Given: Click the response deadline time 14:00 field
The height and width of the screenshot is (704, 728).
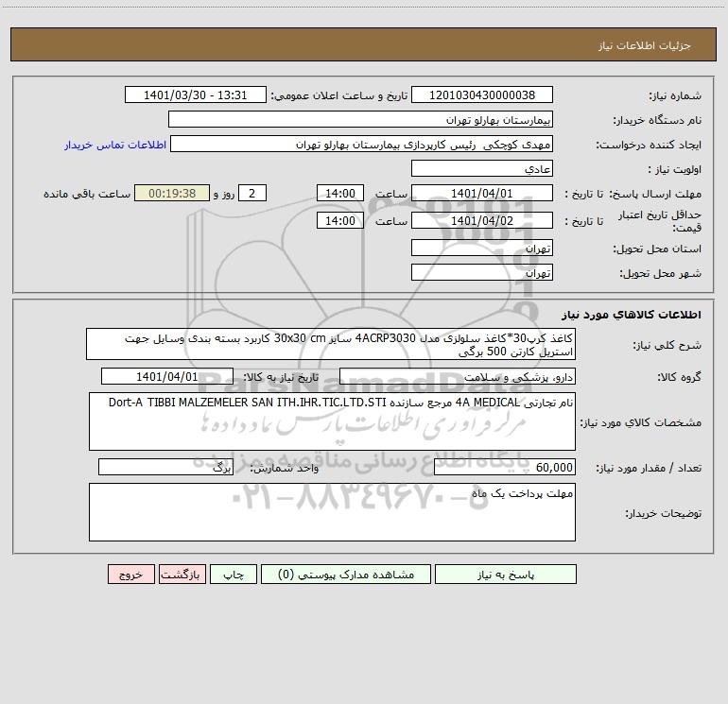Looking at the screenshot, I should [x=339, y=194].
